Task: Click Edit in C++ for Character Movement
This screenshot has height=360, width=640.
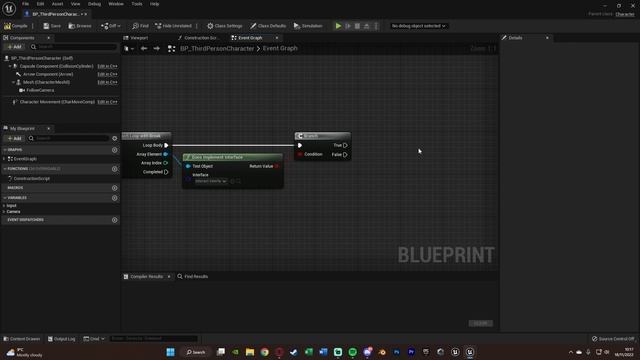Action: tap(107, 102)
